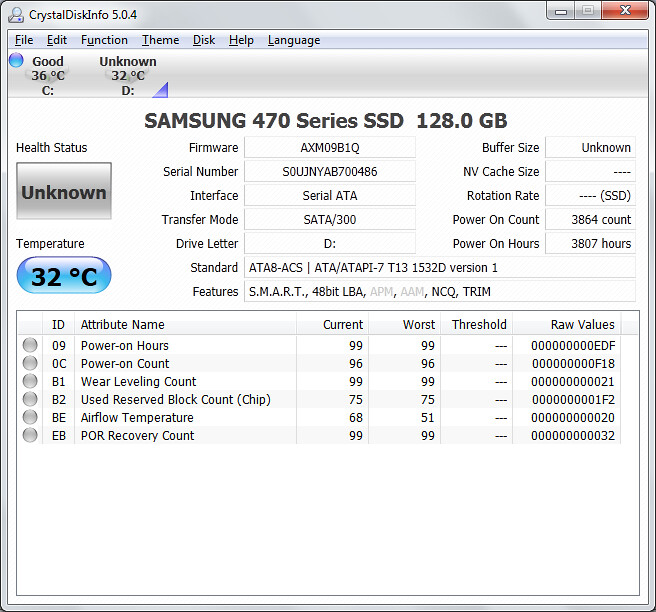Click the status circle for Airflow Temperature
656x612 pixels.
(30, 417)
